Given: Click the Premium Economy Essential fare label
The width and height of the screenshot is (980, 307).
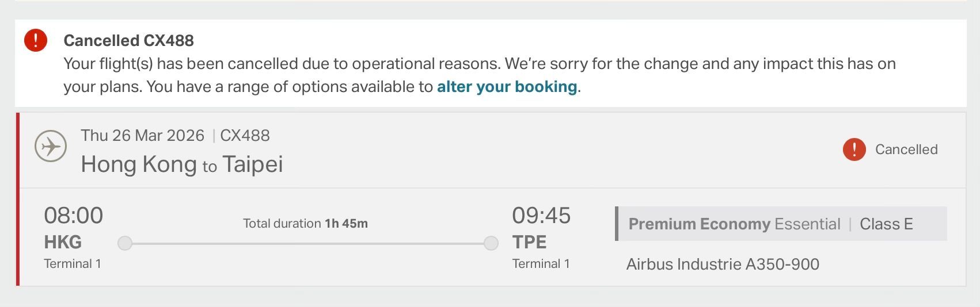Looking at the screenshot, I should click(x=734, y=224).
